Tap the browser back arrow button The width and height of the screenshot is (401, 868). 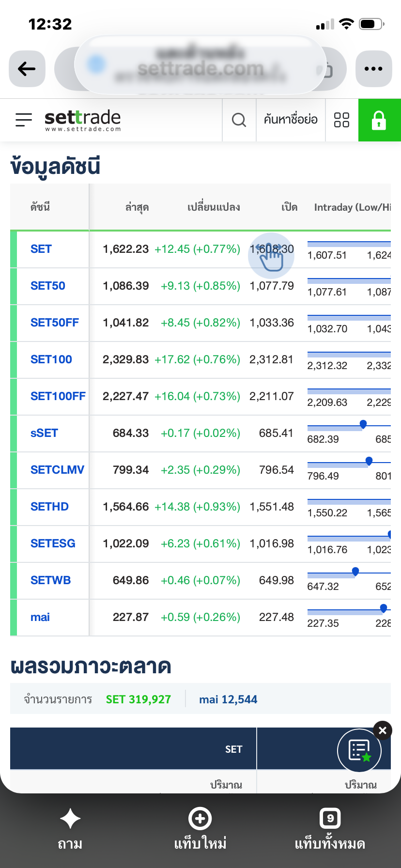[x=27, y=69]
